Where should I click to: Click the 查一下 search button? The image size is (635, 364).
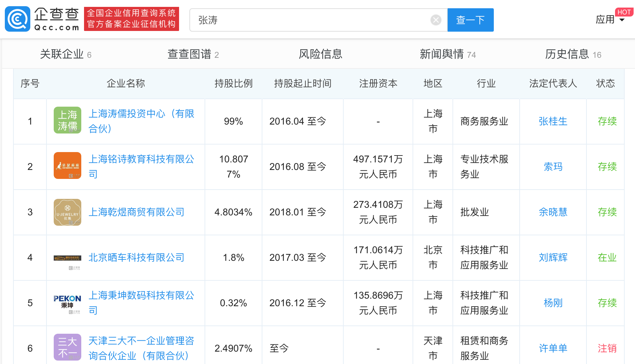(x=470, y=20)
